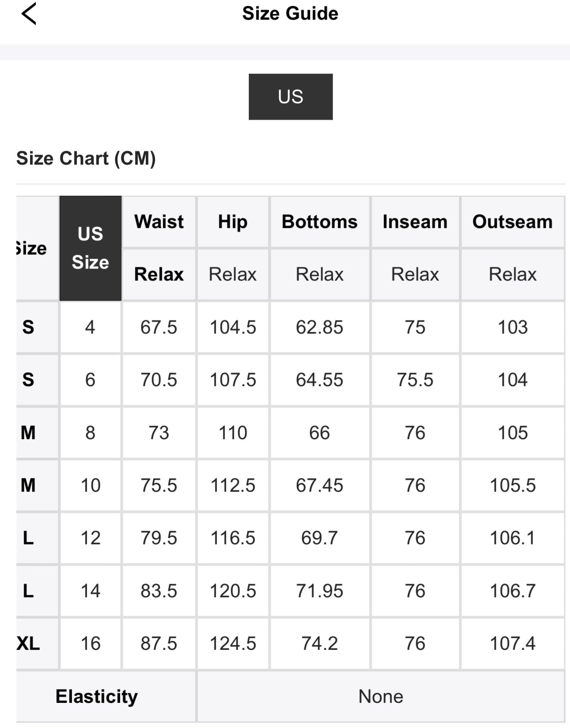Click the Bottoms column header
The image size is (570, 728).
click(x=319, y=221)
